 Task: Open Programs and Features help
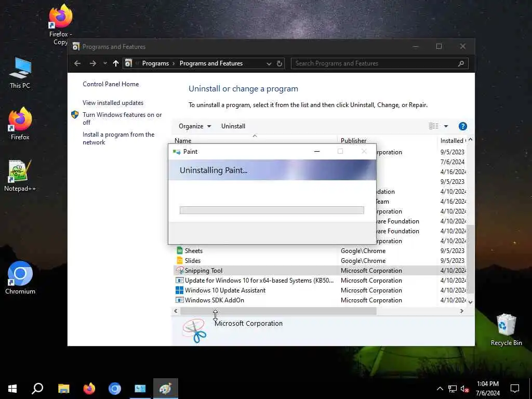tap(462, 126)
